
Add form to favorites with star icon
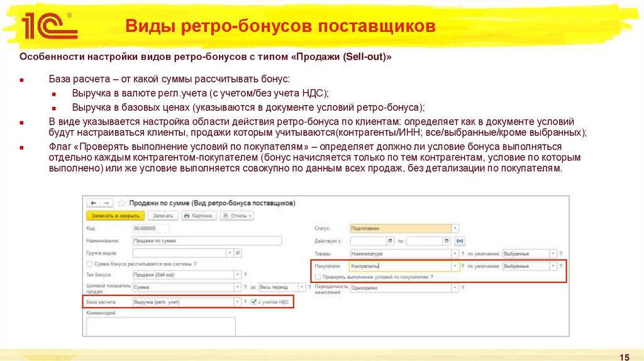[121, 203]
